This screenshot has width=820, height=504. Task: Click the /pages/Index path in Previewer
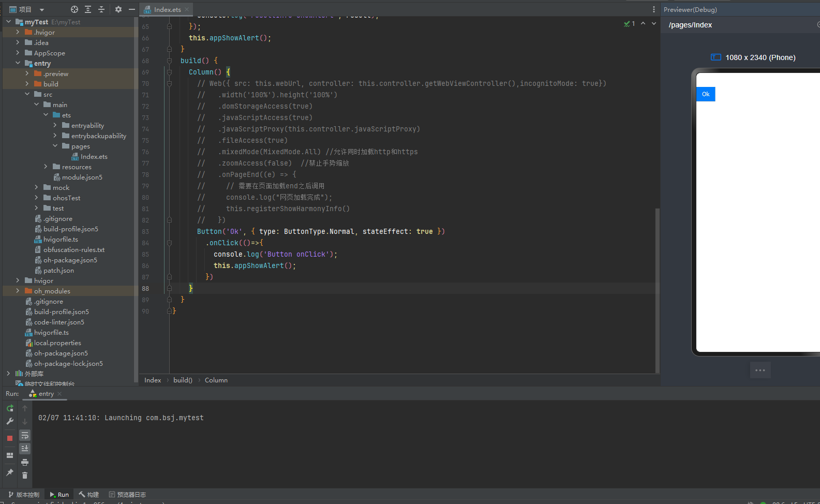click(x=690, y=25)
